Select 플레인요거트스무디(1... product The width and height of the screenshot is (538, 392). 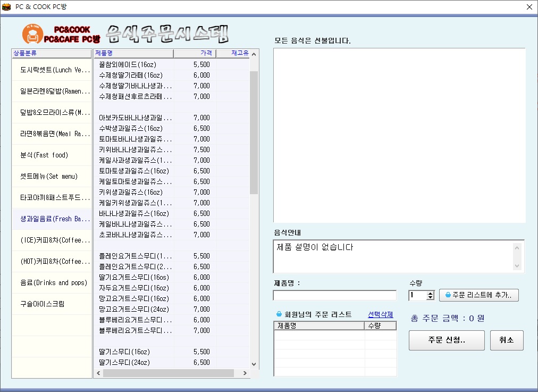click(x=172, y=256)
